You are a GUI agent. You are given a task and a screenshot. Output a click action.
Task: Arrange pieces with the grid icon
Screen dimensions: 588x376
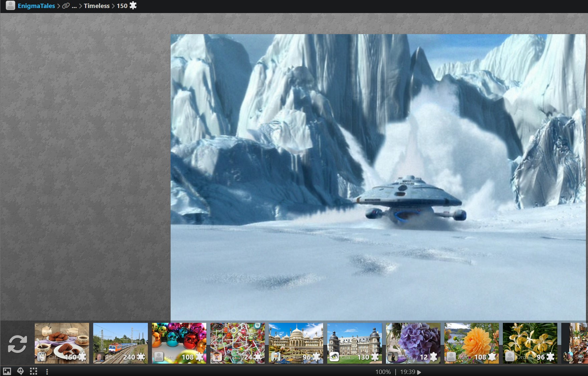(x=33, y=371)
